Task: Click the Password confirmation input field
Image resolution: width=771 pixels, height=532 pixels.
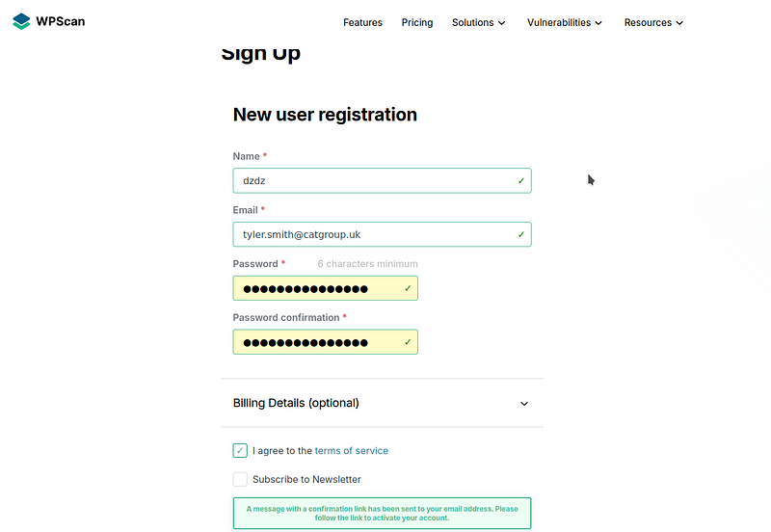Action: tap(326, 342)
